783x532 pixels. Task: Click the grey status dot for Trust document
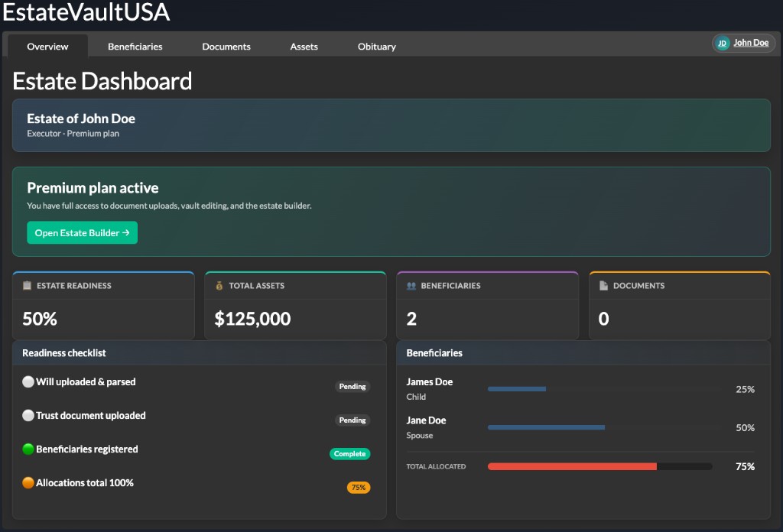pos(28,415)
